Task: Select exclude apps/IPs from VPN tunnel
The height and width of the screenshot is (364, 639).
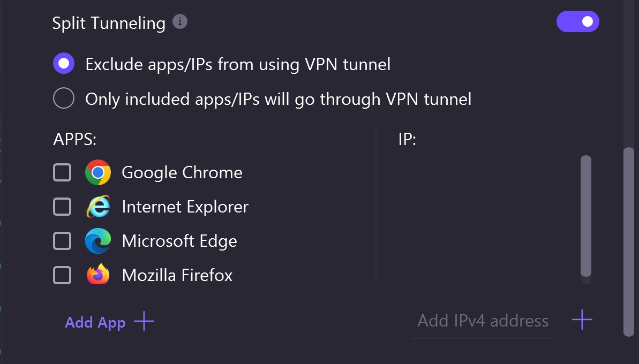Action: pyautogui.click(x=64, y=63)
